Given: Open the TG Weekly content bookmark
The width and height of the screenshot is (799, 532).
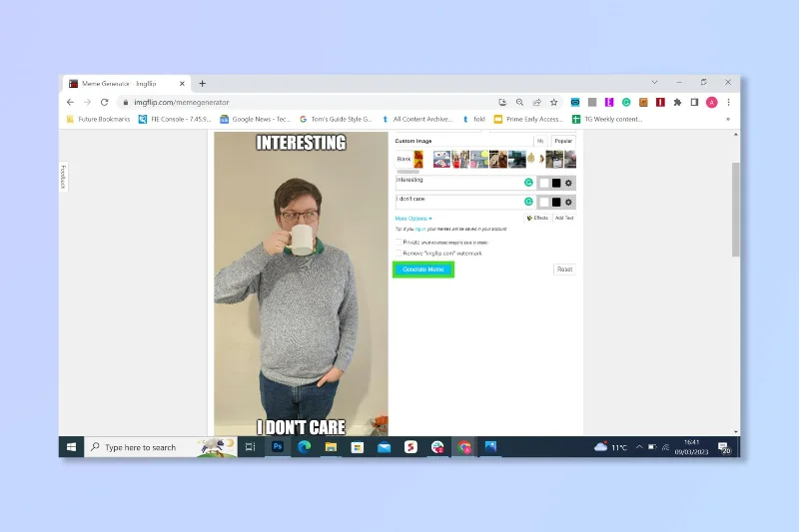Looking at the screenshot, I should 607,119.
